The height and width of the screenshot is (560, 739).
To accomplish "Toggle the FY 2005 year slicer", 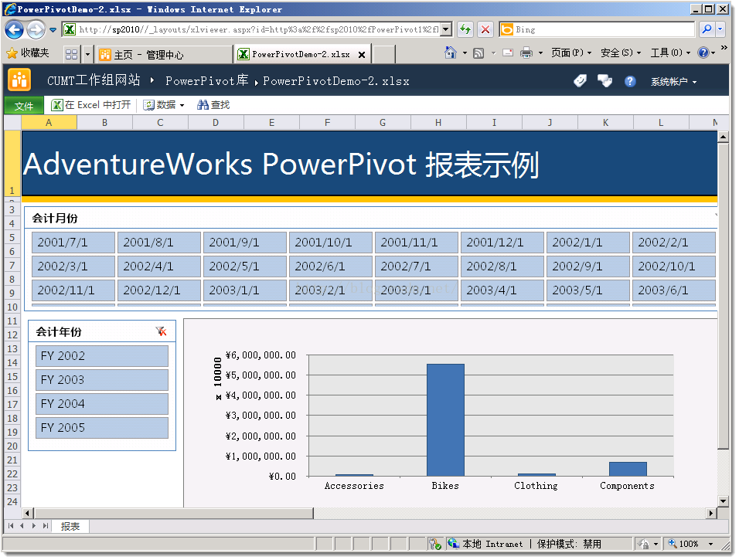I will 102,428.
